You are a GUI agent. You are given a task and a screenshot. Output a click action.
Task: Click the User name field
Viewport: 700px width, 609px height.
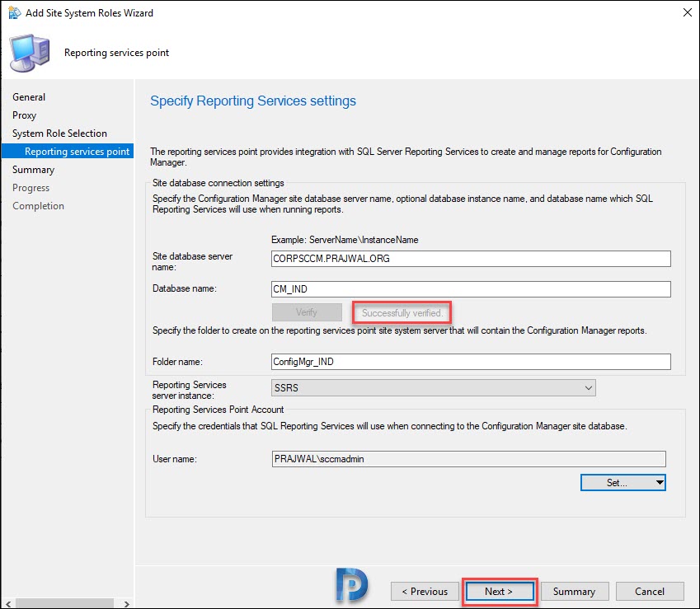pyautogui.click(x=468, y=459)
